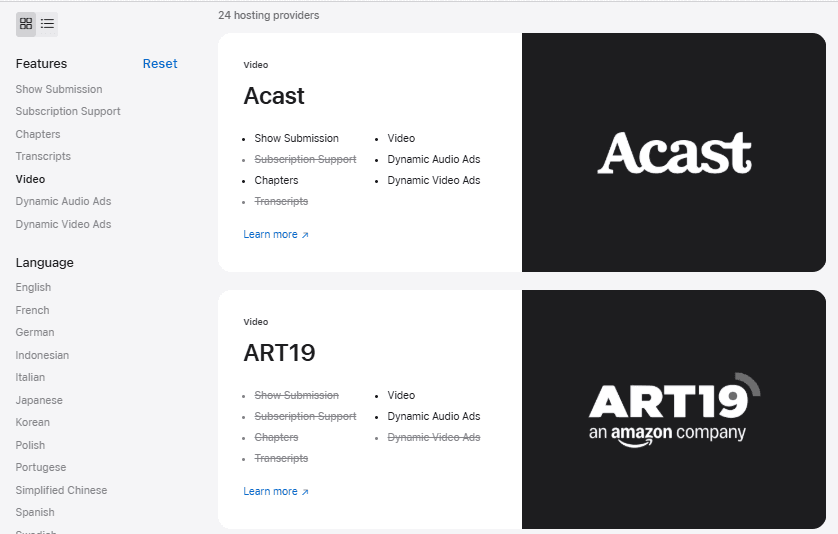Select German language filter
The image size is (838, 534).
point(35,332)
